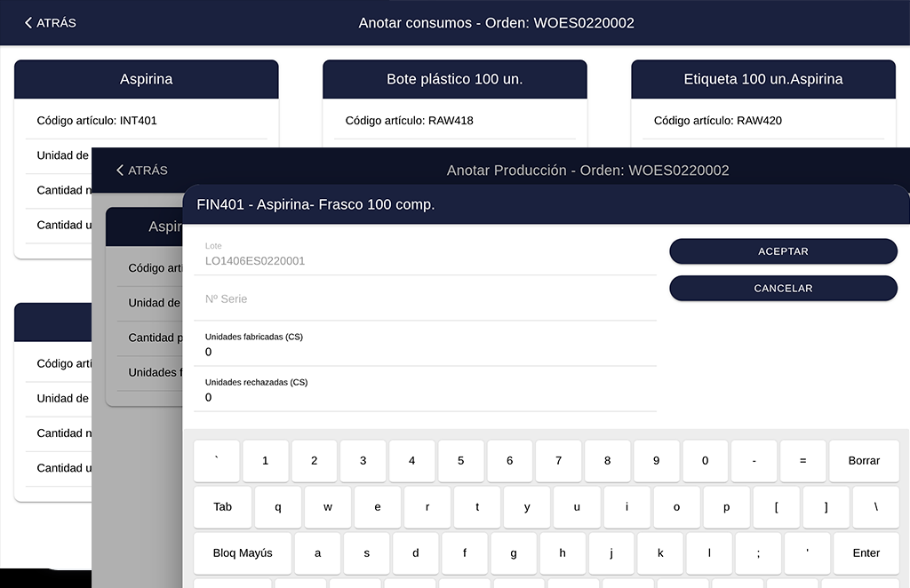Select the Etiqueta 100 un.Aspirina card
The image size is (910, 588).
(762, 78)
